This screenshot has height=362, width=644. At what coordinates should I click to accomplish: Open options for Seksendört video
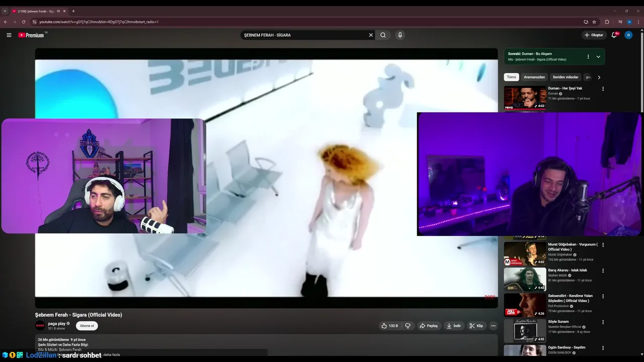click(603, 296)
